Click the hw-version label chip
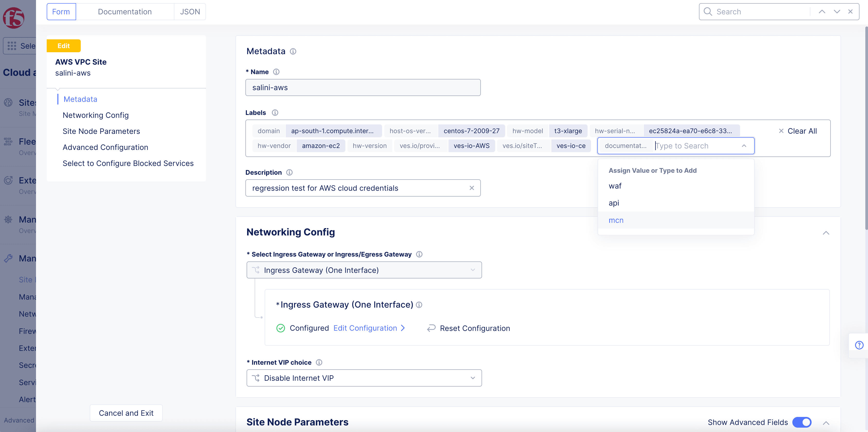 tap(370, 146)
